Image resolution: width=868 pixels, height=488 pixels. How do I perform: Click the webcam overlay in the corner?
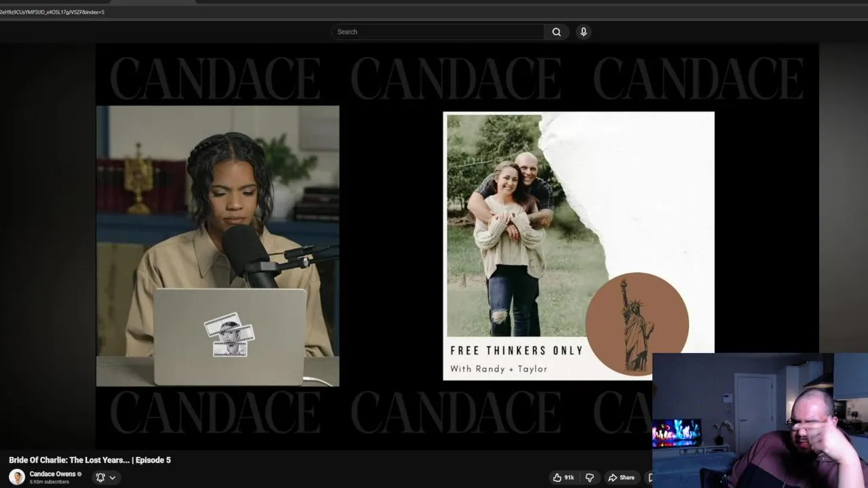pyautogui.click(x=760, y=420)
